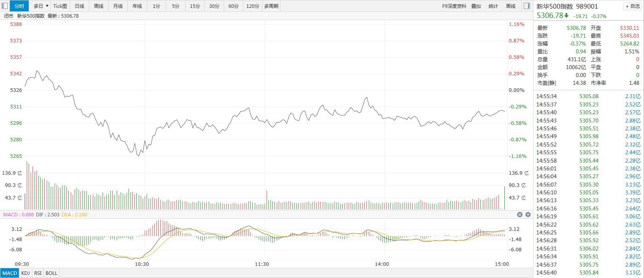Show the 60分 period chart

(234, 6)
